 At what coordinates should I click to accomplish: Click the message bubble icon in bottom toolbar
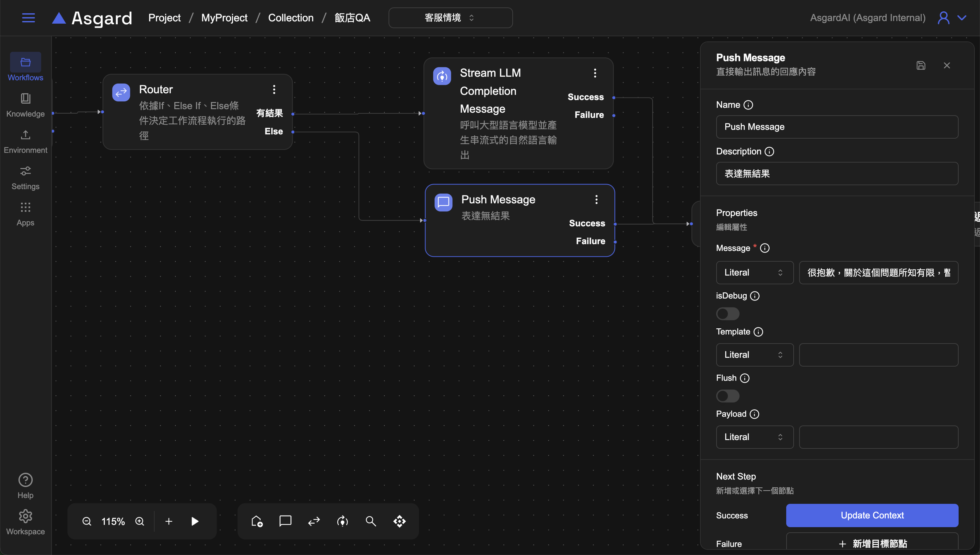pyautogui.click(x=285, y=521)
